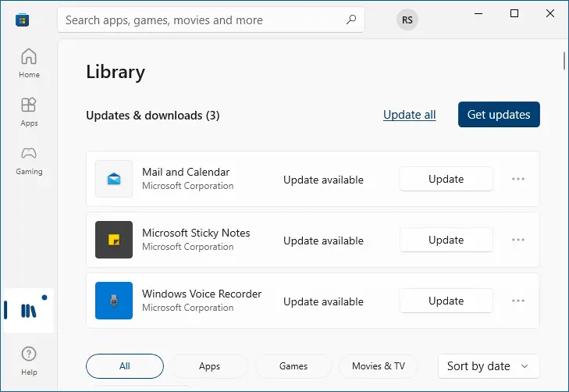The image size is (569, 392).
Task: Open more options for Microsoft Sticky Notes
Action: point(518,240)
